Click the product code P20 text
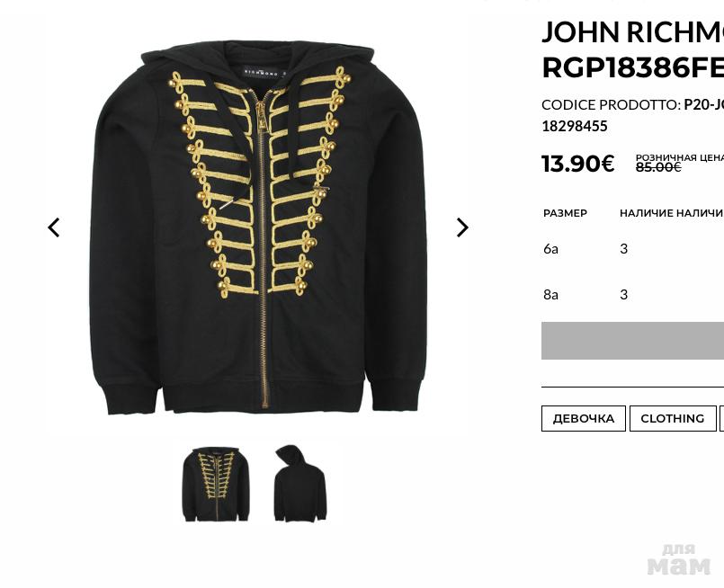Image resolution: width=724 pixels, height=588 pixels. (703, 105)
